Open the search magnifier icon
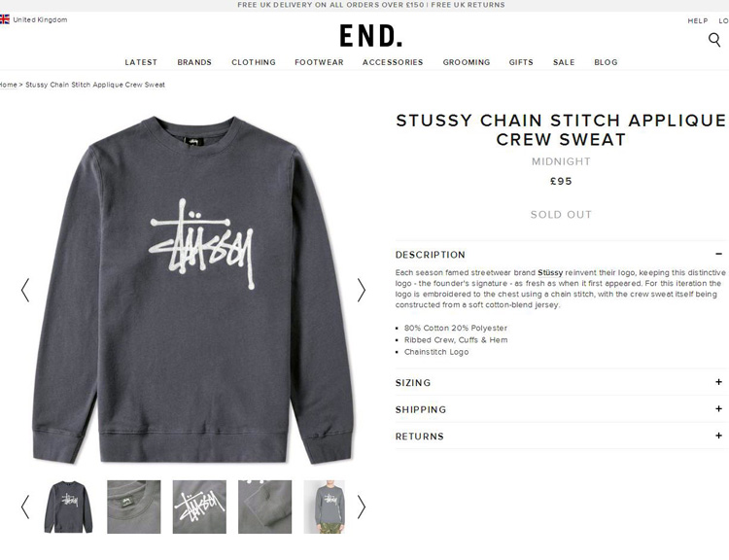The height and width of the screenshot is (560, 729). tap(714, 40)
